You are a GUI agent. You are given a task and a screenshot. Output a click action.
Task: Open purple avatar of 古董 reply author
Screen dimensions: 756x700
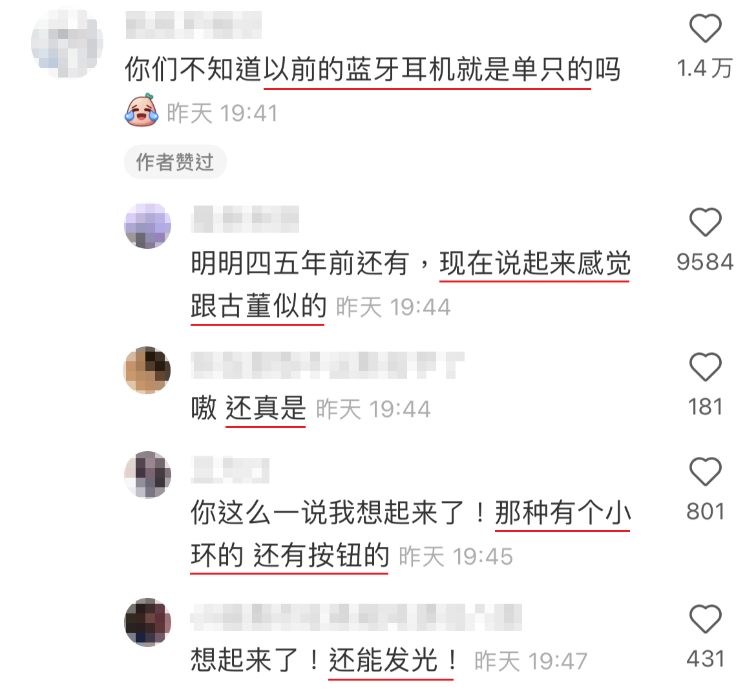pyautogui.click(x=147, y=226)
